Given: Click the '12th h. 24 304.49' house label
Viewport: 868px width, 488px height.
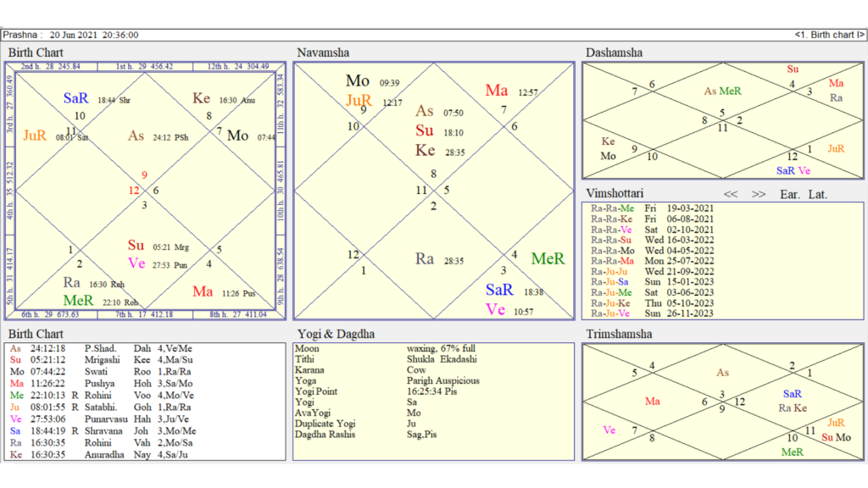Looking at the screenshot, I should coord(238,66).
